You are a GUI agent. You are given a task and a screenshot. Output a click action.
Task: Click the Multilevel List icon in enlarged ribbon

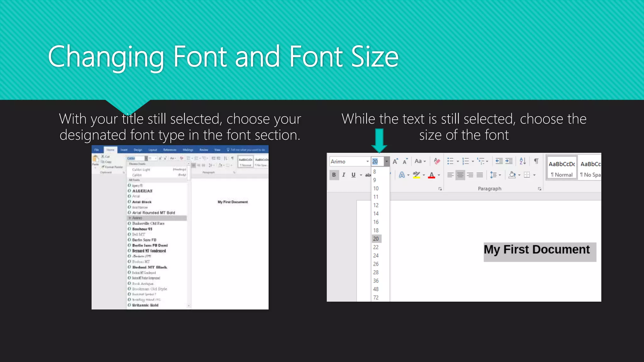tap(480, 161)
